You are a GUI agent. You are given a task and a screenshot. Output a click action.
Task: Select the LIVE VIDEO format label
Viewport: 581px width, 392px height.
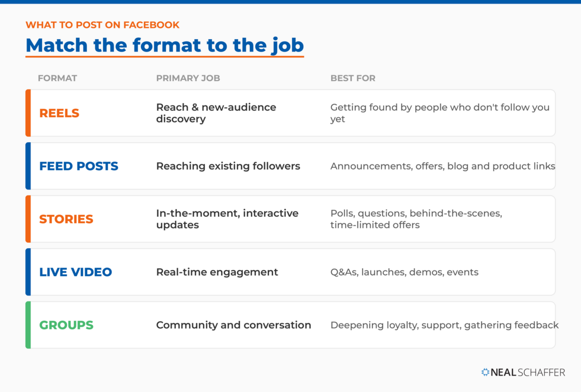(76, 272)
